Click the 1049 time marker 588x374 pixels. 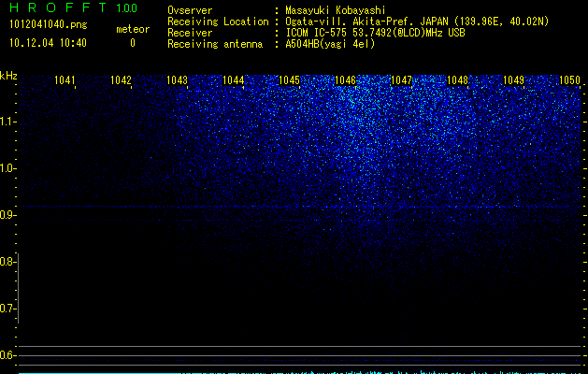pyautogui.click(x=513, y=80)
